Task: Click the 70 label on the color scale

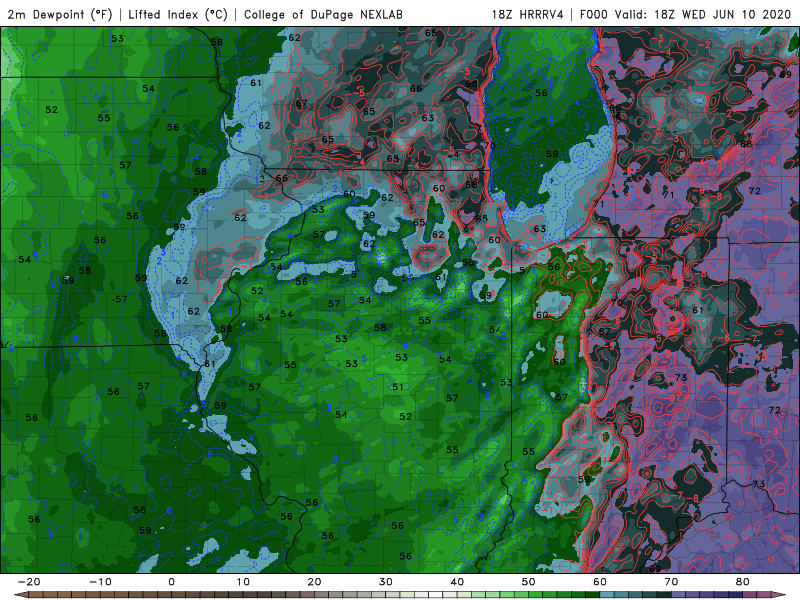Action: coord(671,582)
